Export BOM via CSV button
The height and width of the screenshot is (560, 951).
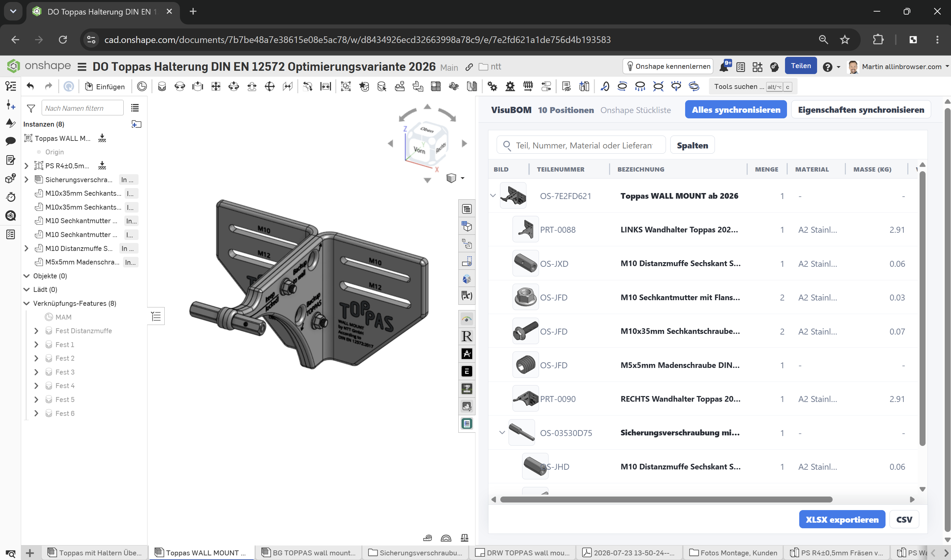pos(904,519)
